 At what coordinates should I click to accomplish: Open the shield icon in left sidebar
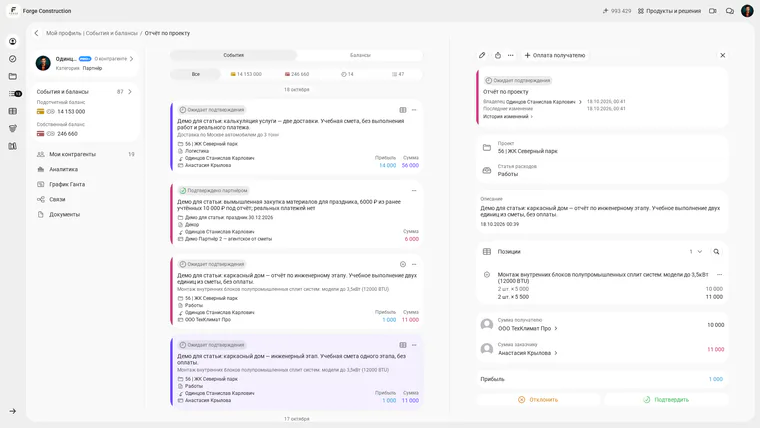(13, 128)
